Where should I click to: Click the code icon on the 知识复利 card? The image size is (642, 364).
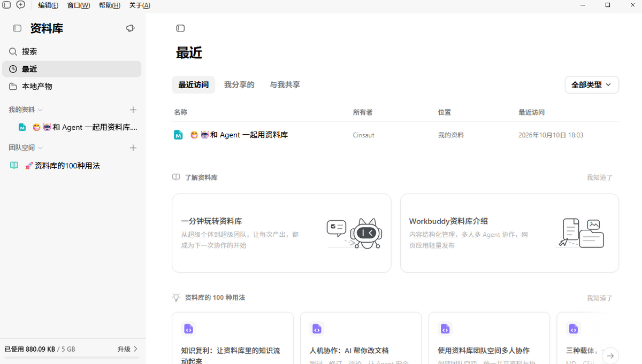(188, 329)
